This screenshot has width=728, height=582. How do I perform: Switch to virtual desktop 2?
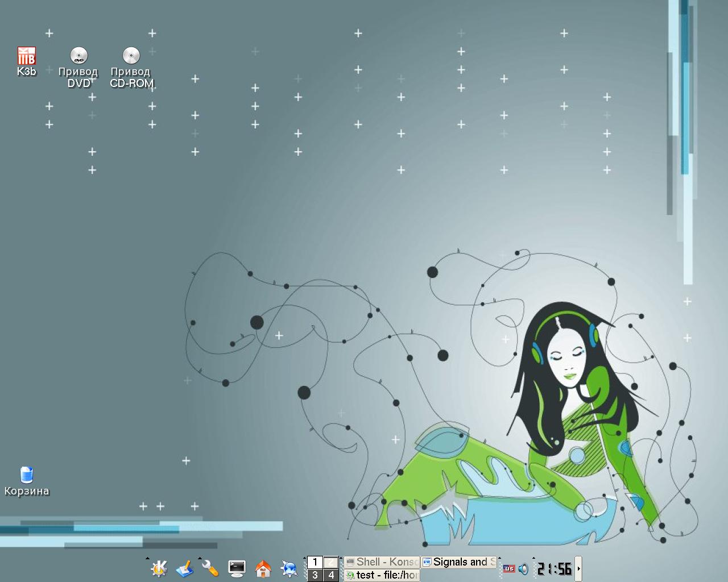click(x=331, y=562)
